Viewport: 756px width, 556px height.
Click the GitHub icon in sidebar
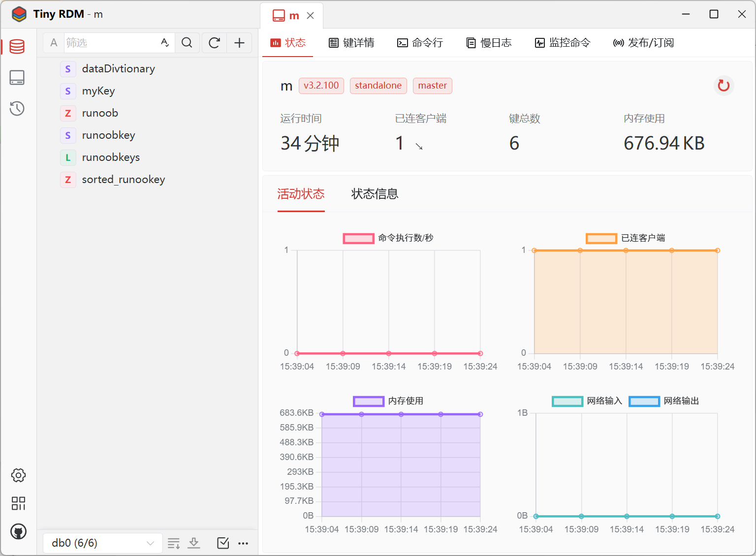(x=18, y=531)
